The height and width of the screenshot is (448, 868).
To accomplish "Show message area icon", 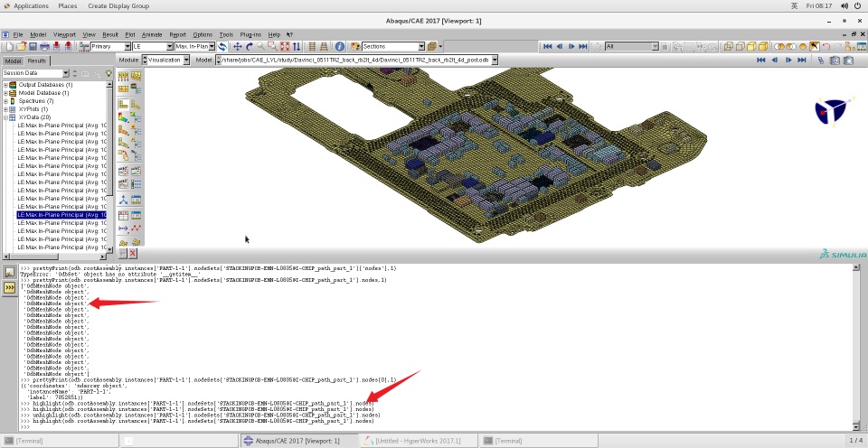I will pyautogui.click(x=9, y=272).
